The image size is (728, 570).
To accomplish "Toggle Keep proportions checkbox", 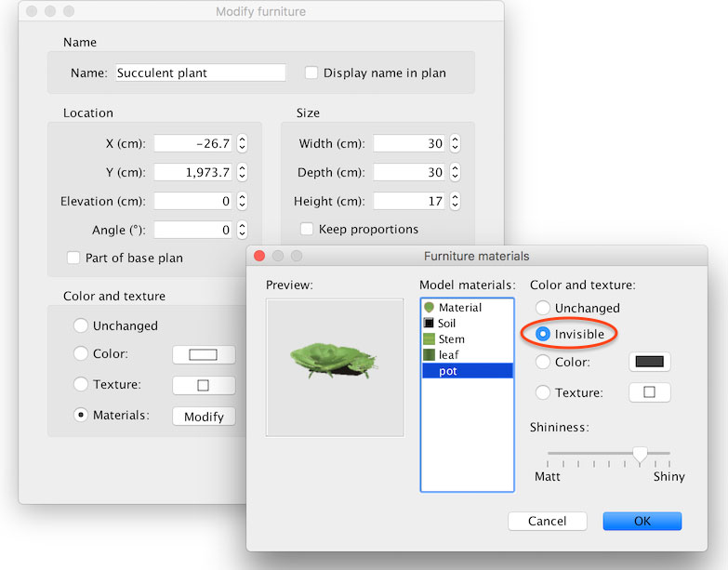I will (x=307, y=229).
